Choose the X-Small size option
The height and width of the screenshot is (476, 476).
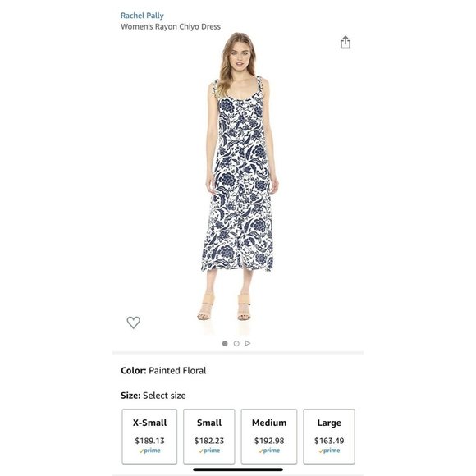pos(149,437)
